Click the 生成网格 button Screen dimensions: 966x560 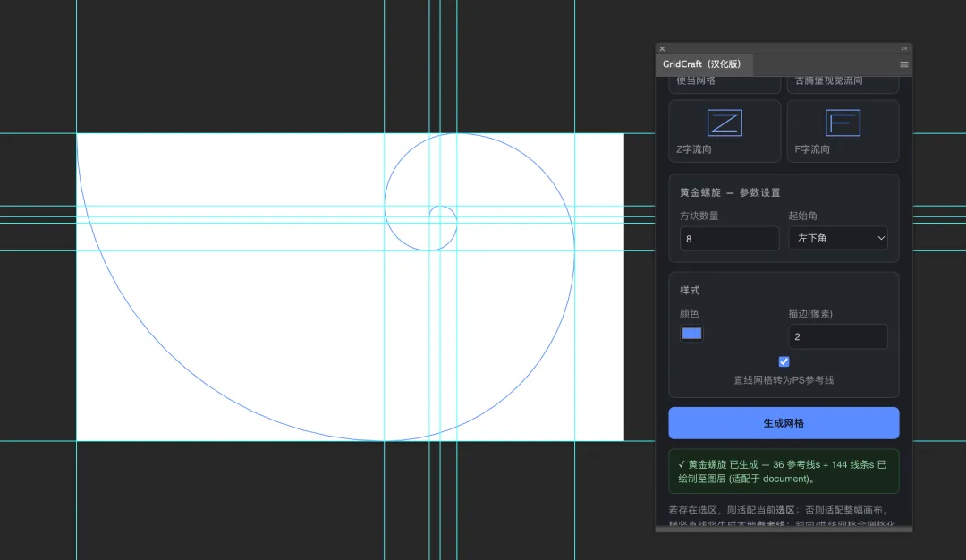pos(784,423)
